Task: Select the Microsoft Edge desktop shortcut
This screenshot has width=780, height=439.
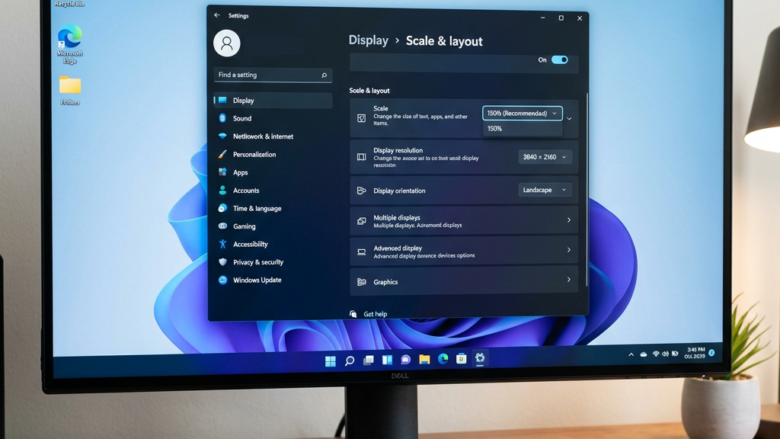Action: tap(70, 44)
